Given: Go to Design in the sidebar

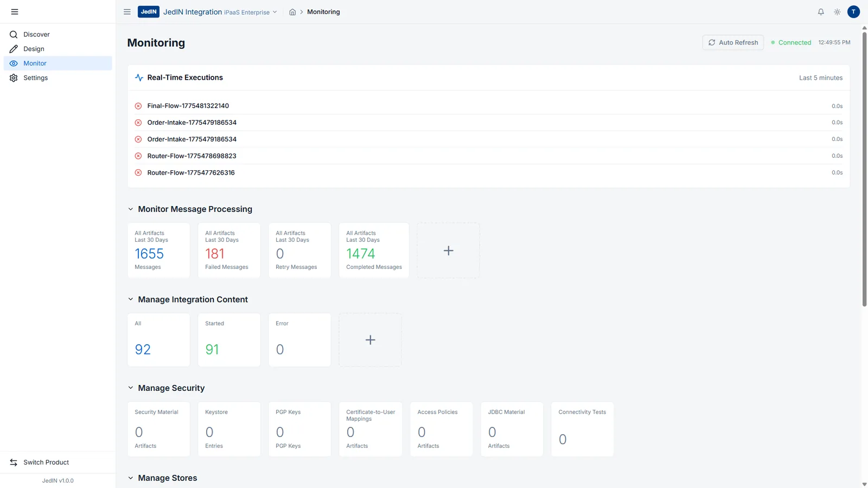Looking at the screenshot, I should [x=58, y=49].
